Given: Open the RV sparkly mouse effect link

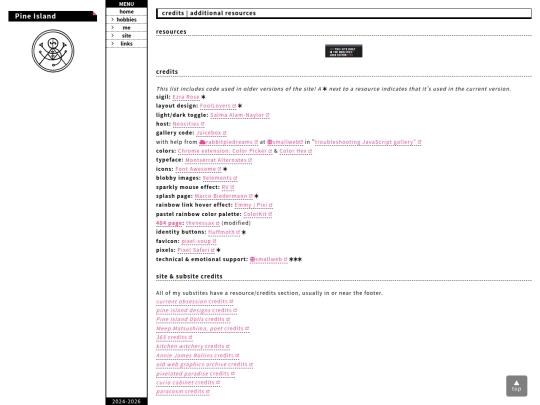Looking at the screenshot, I should [228, 187].
